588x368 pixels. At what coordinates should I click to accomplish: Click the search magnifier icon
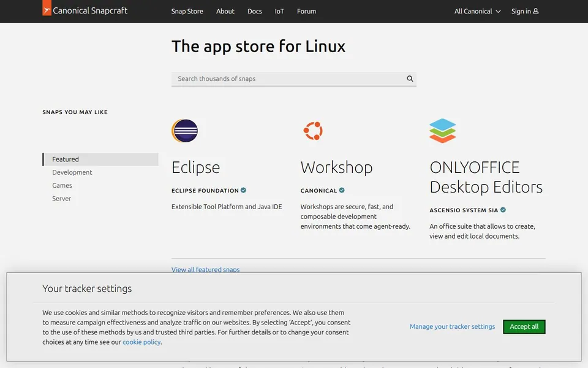pos(410,79)
